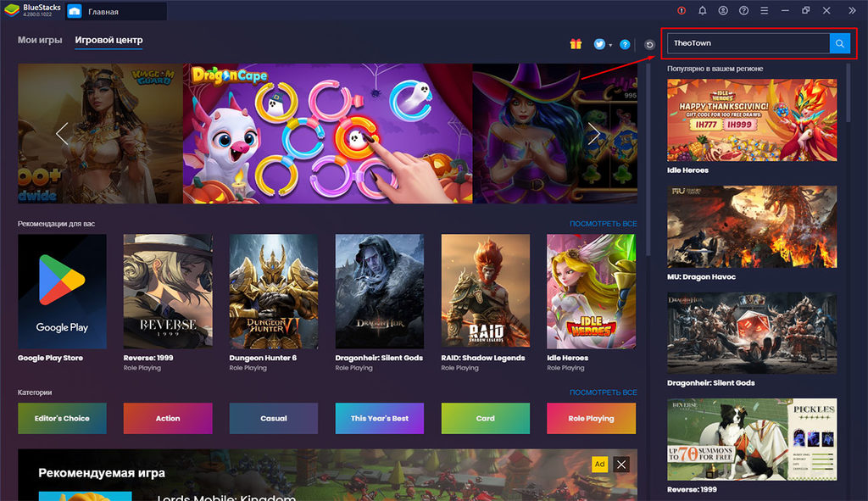
Task: Switch to Игровой центр tab
Action: click(x=108, y=40)
